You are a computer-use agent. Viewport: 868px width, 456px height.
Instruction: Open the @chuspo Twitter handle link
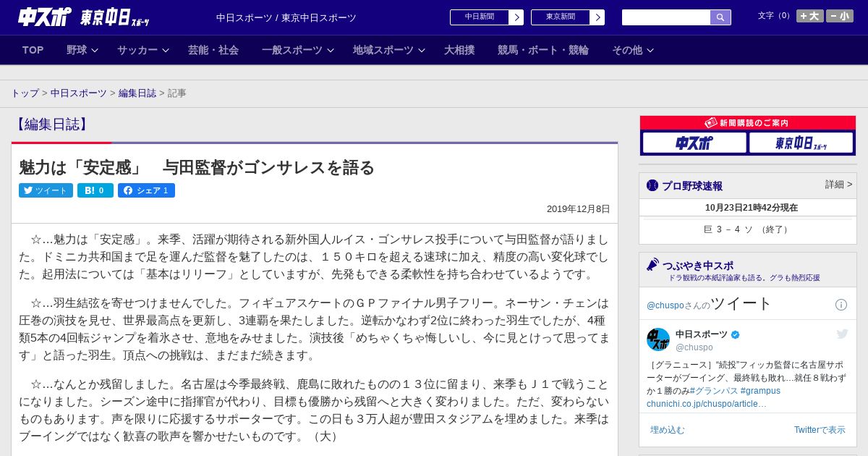click(x=667, y=305)
